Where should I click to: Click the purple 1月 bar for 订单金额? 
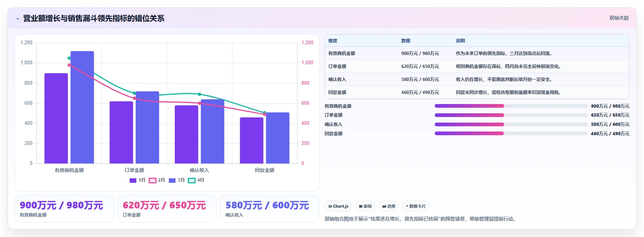pyautogui.click(x=121, y=132)
